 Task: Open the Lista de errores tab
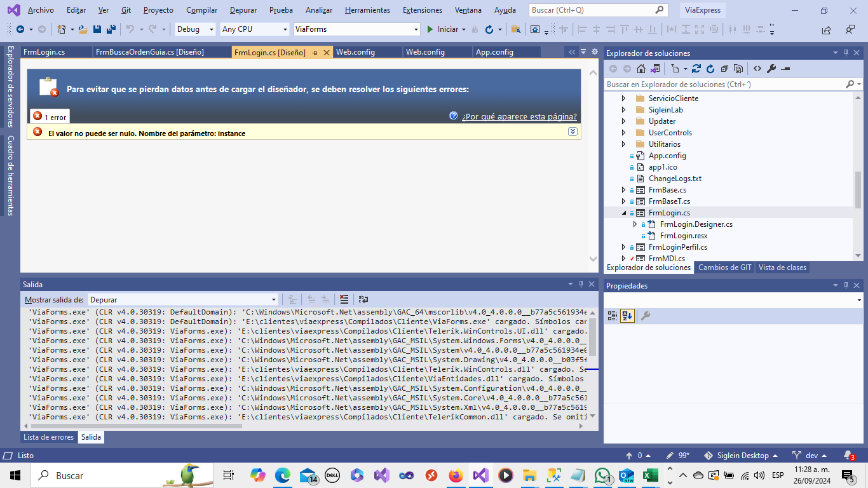[48, 437]
